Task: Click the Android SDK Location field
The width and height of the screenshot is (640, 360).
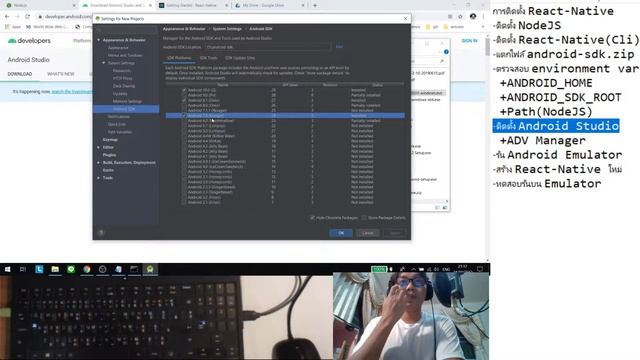Action: (268, 47)
